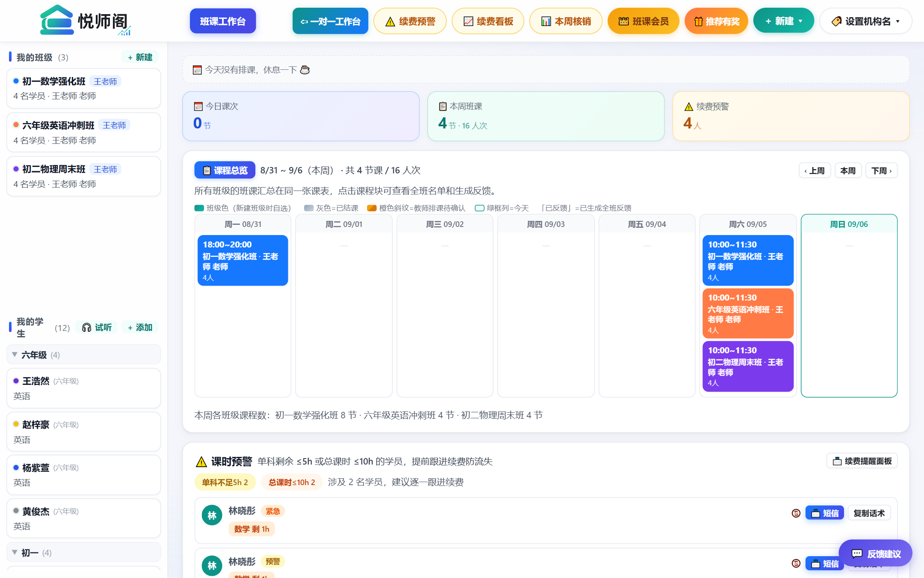Open the 续费看板 dashboard
This screenshot has height=578, width=924.
tap(488, 21)
